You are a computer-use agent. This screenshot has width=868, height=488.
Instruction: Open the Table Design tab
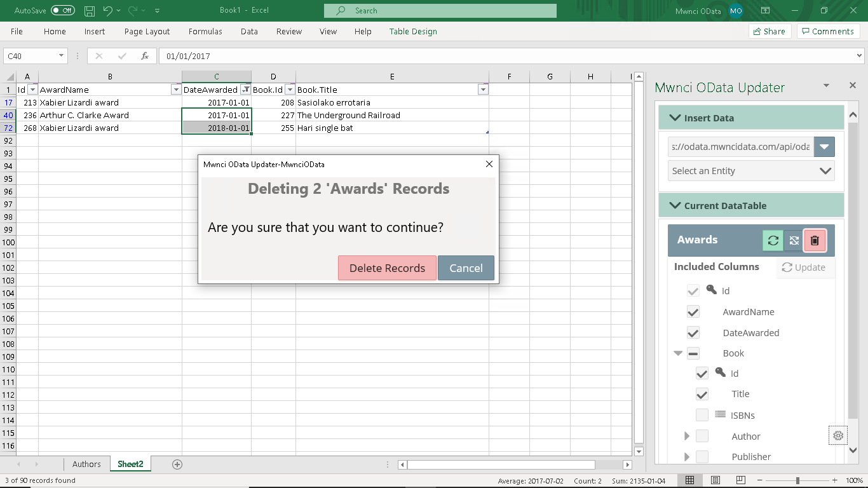click(413, 31)
